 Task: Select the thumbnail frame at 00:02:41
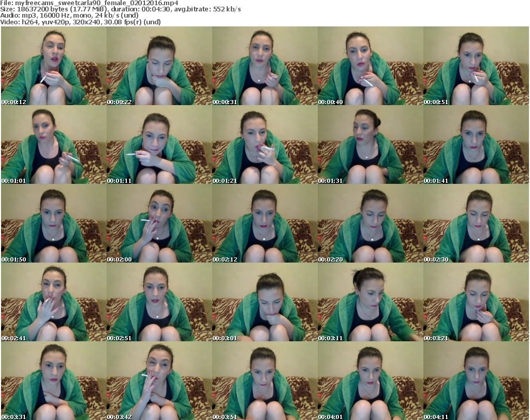pyautogui.click(x=54, y=302)
